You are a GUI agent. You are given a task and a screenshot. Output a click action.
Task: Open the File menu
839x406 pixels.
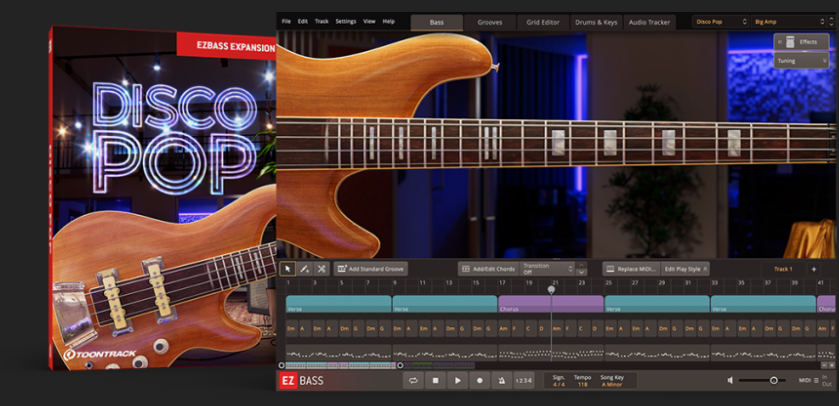point(286,21)
